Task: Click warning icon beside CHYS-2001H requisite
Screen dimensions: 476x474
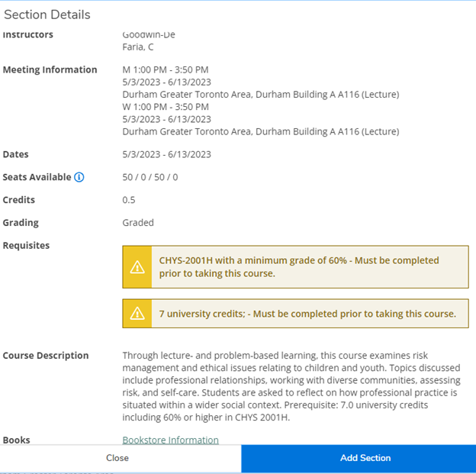Action: click(137, 267)
